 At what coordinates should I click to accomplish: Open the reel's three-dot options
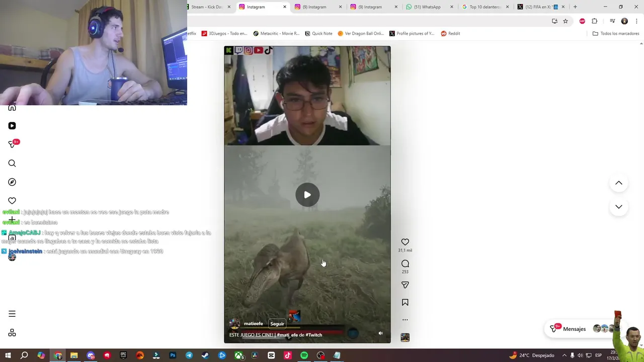coord(405,320)
